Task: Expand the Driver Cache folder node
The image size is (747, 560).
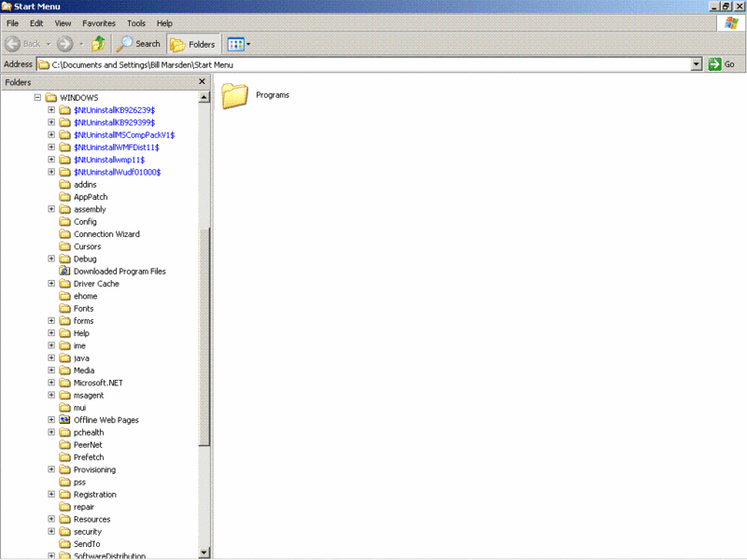Action: click(52, 284)
